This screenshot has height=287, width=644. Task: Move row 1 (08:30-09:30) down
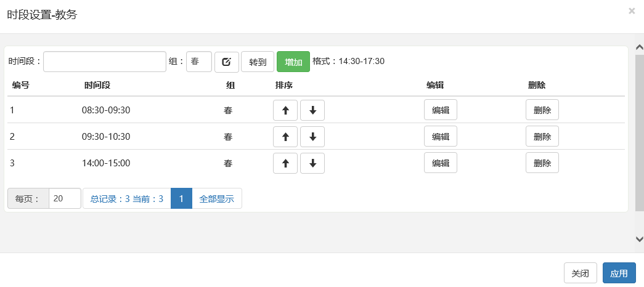[312, 110]
